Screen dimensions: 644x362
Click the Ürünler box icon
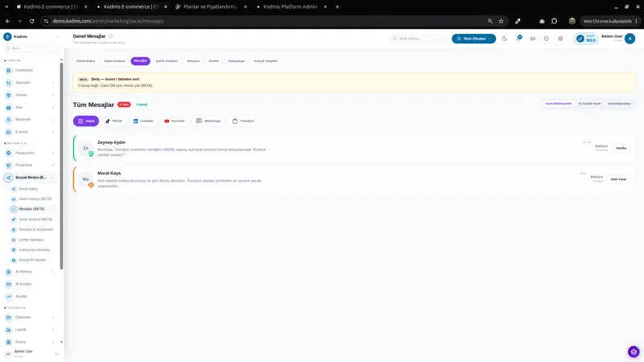[x=9, y=95]
